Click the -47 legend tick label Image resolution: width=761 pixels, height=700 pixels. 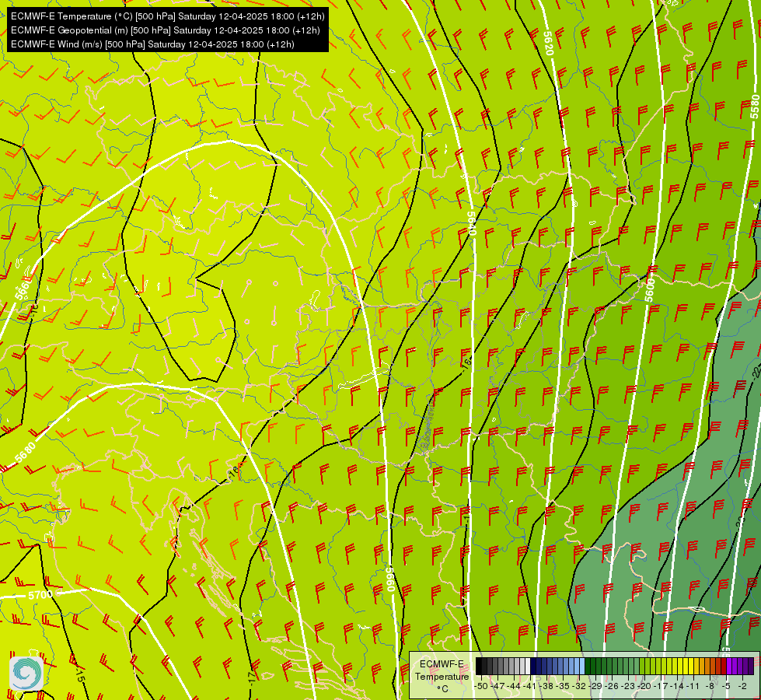click(497, 687)
